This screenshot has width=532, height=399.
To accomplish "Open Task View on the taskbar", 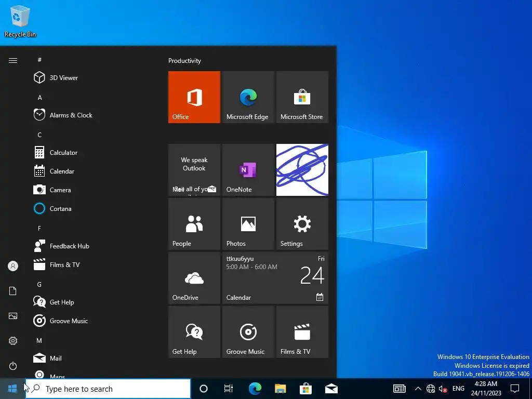I will pyautogui.click(x=229, y=389).
